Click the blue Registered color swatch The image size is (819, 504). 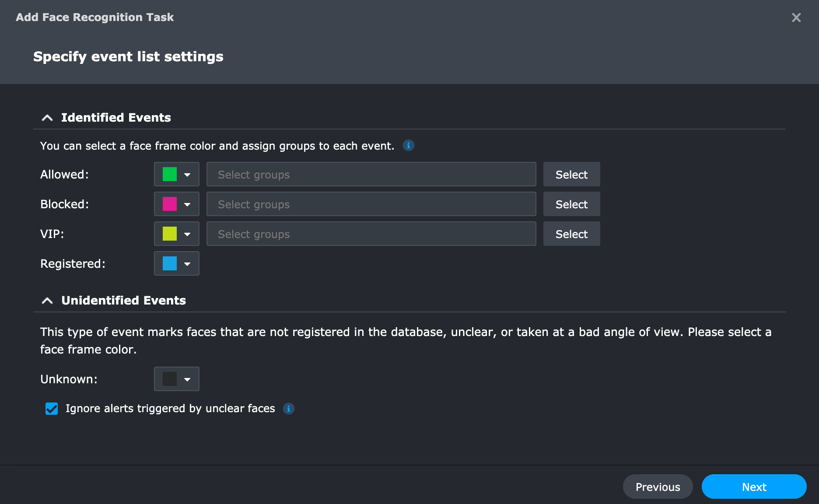coord(170,263)
